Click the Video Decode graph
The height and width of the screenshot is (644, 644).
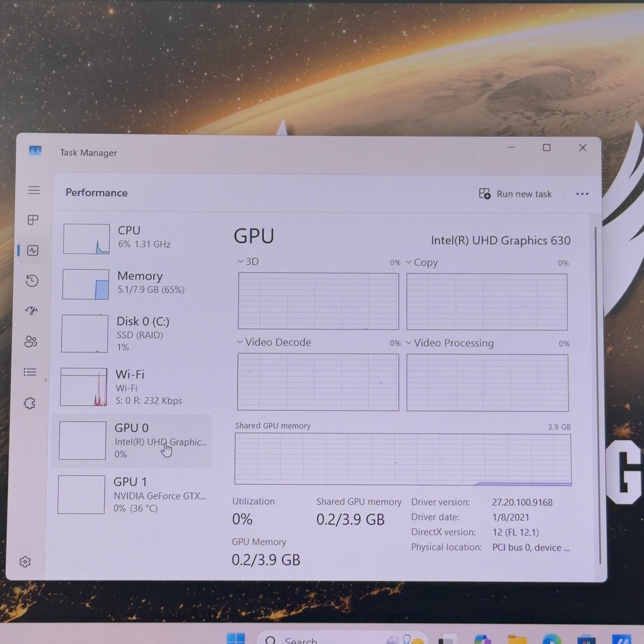318,382
